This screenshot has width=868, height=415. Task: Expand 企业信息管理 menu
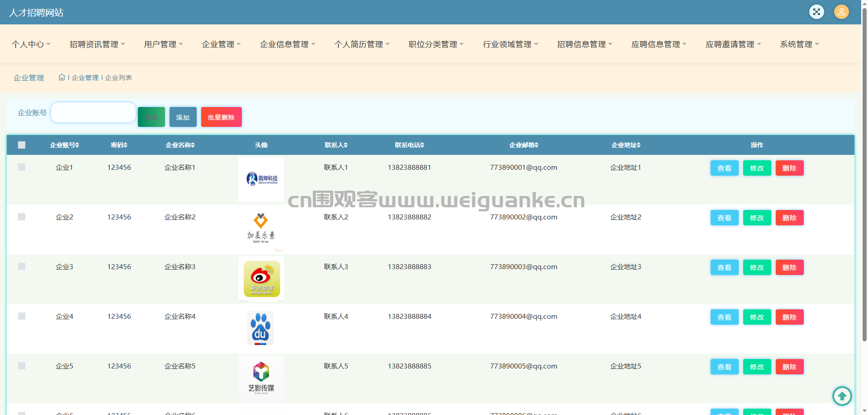tap(288, 44)
